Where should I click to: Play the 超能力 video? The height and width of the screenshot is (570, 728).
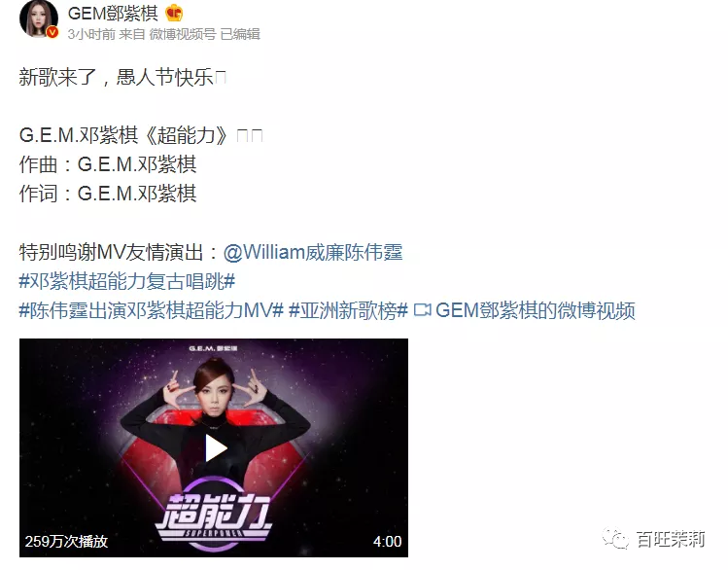[x=215, y=447]
